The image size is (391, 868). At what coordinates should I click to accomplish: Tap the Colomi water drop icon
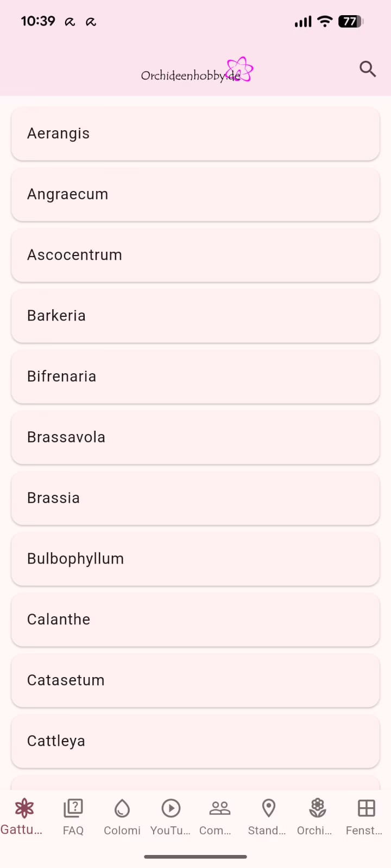point(122,808)
